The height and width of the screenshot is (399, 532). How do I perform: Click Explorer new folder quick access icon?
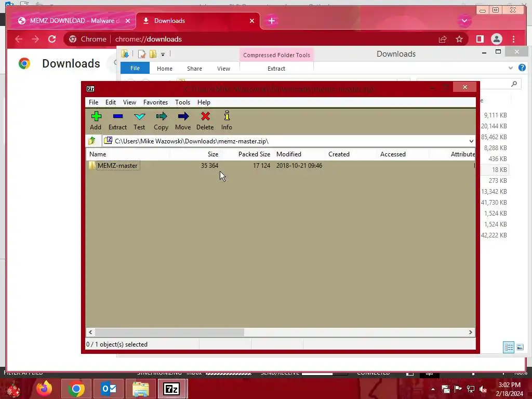[153, 54]
